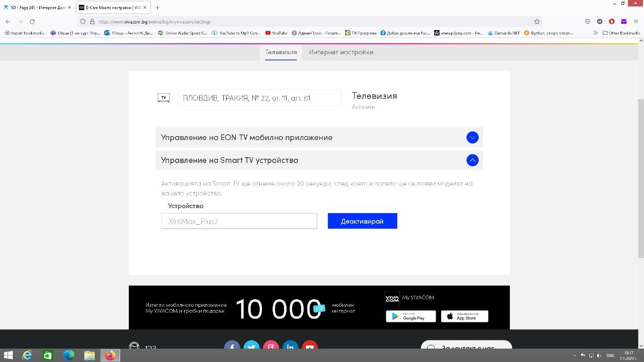Screen dimensions: 644x362
Task: Open the YouTube to Mp3 Con... bookmark
Action: pos(236,33)
